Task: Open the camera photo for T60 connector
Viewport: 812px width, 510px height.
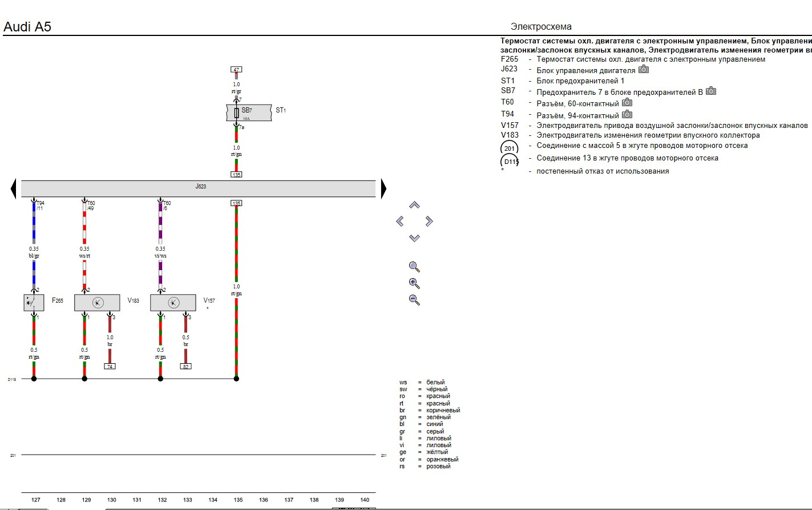Action: [x=627, y=102]
